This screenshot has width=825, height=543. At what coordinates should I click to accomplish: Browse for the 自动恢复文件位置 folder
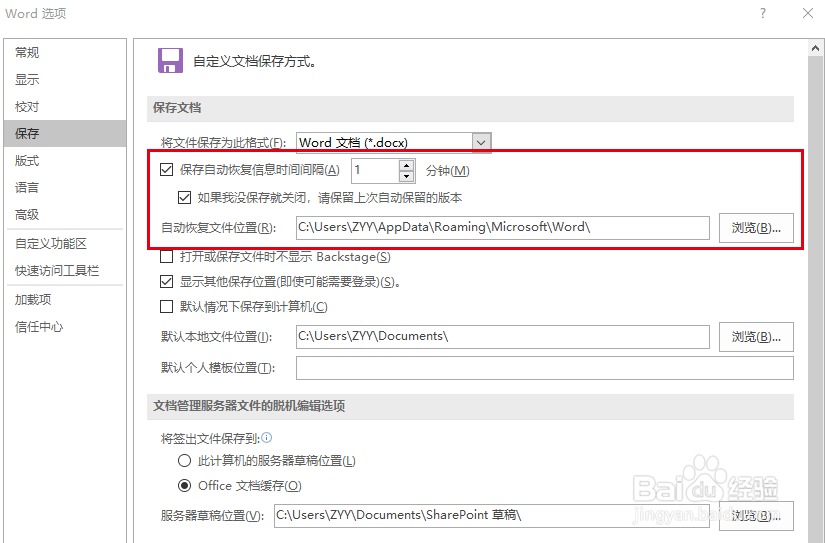pos(756,228)
